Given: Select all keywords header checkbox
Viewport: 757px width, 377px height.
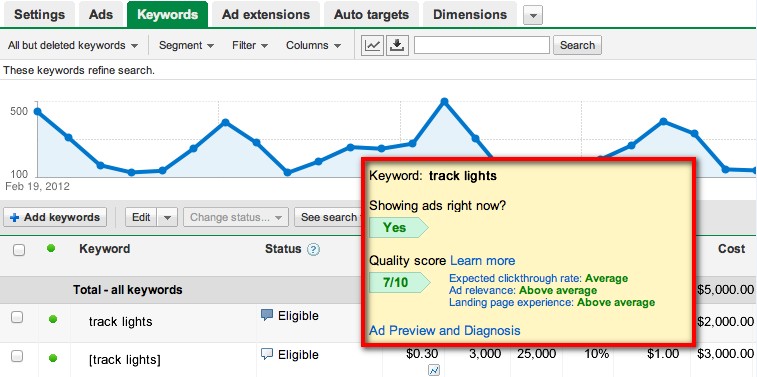Looking at the screenshot, I should pos(18,250).
